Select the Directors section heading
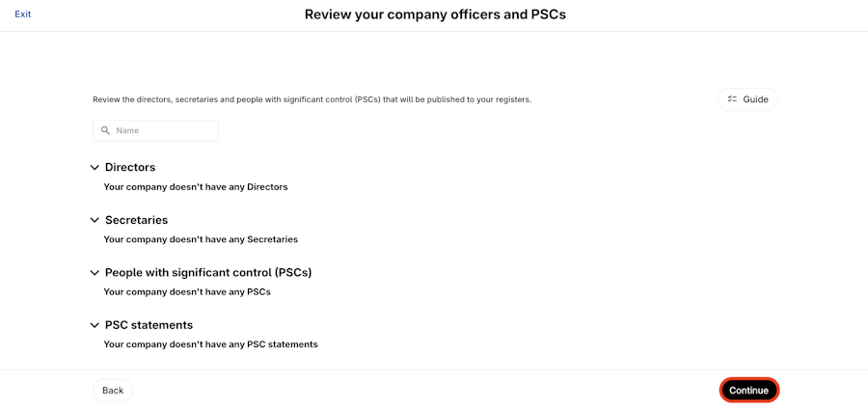This screenshot has width=868, height=410. tap(130, 167)
